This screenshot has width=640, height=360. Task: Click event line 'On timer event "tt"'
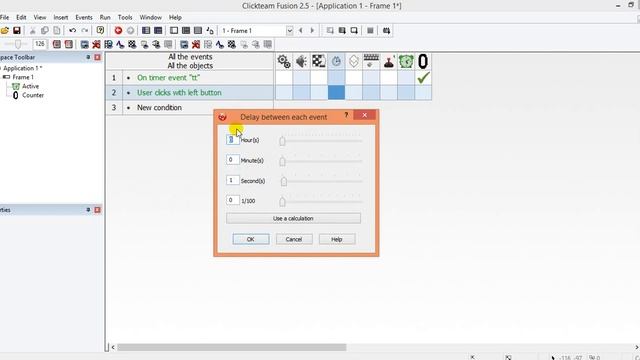pos(168,78)
